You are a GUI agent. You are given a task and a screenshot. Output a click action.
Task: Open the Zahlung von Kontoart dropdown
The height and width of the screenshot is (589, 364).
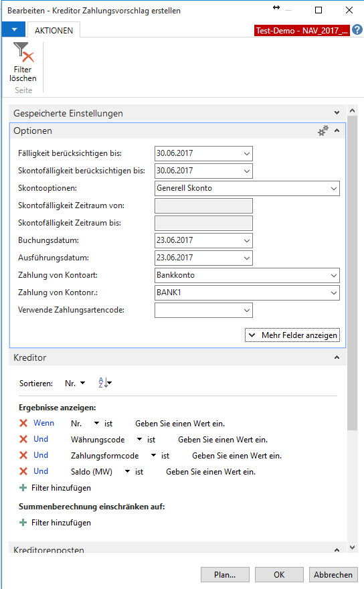tap(334, 276)
